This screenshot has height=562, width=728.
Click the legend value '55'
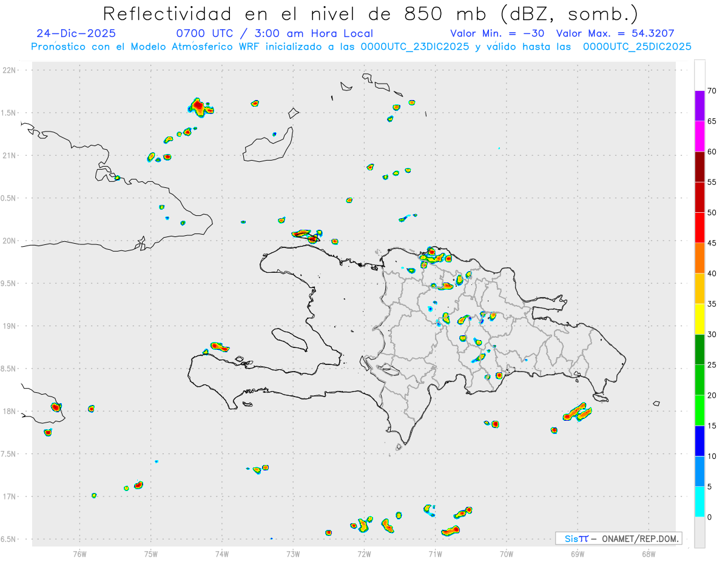pyautogui.click(x=712, y=182)
